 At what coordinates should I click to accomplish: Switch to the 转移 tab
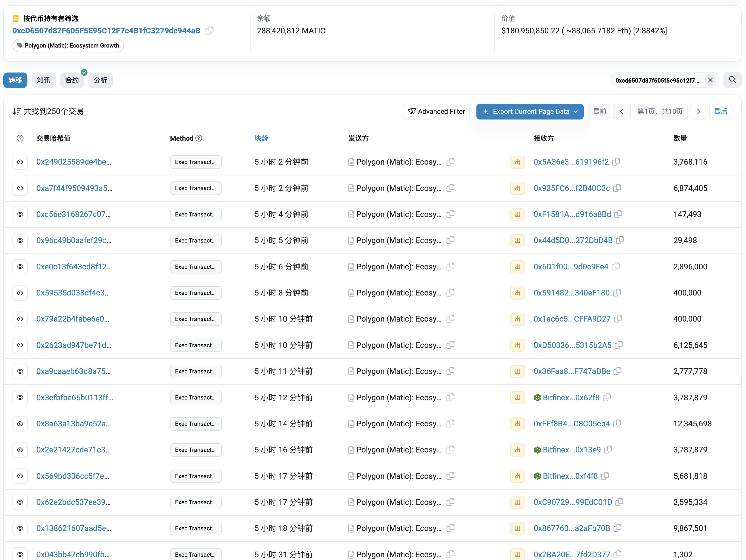tap(15, 80)
